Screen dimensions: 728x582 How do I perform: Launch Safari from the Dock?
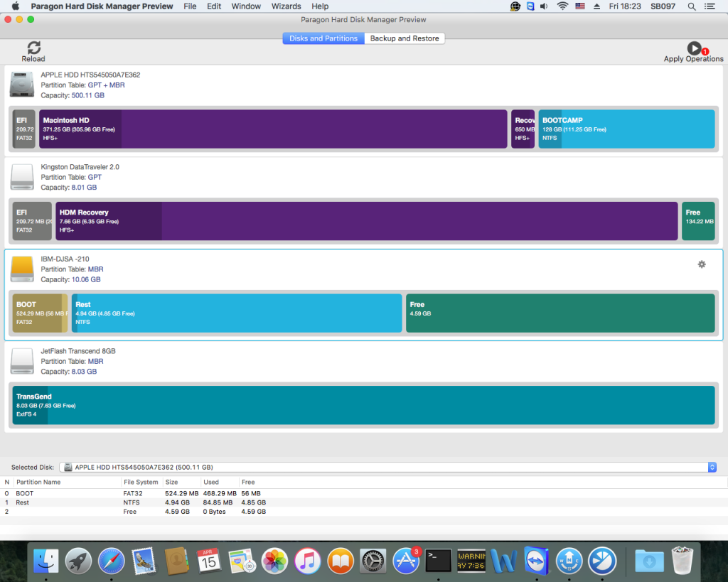(x=111, y=561)
